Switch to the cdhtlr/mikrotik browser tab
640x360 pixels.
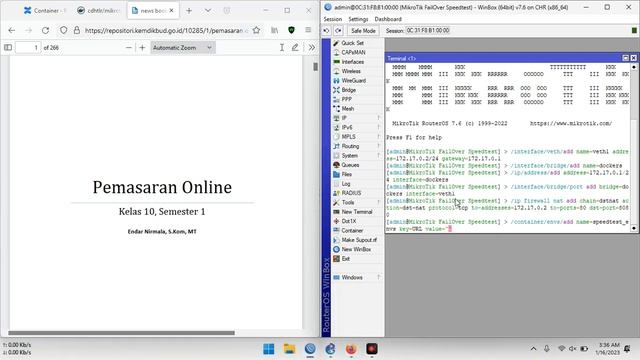pyautogui.click(x=99, y=11)
